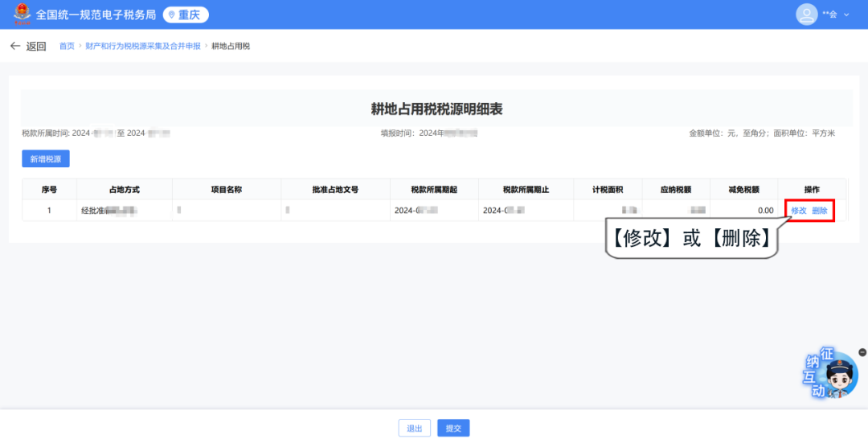Click the 耕地占用税税源明细表 title
This screenshot has width=868, height=443.
436,109
